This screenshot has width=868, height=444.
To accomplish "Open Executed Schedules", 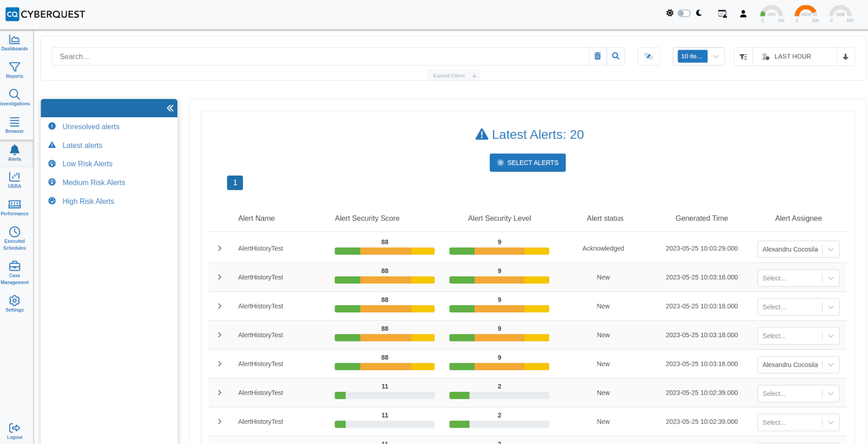I will pyautogui.click(x=15, y=239).
